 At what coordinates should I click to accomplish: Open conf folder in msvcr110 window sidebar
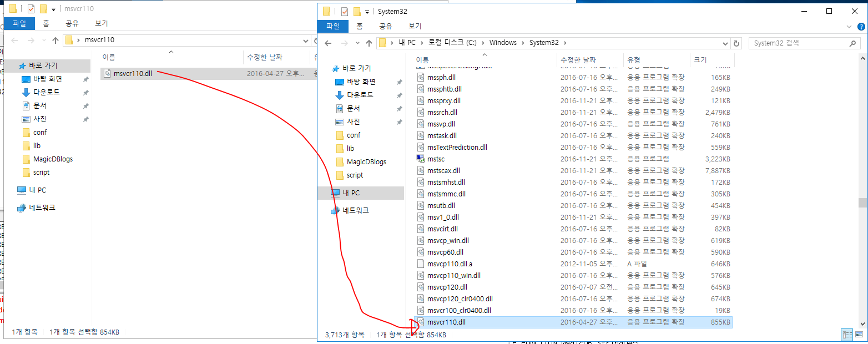pyautogui.click(x=39, y=132)
